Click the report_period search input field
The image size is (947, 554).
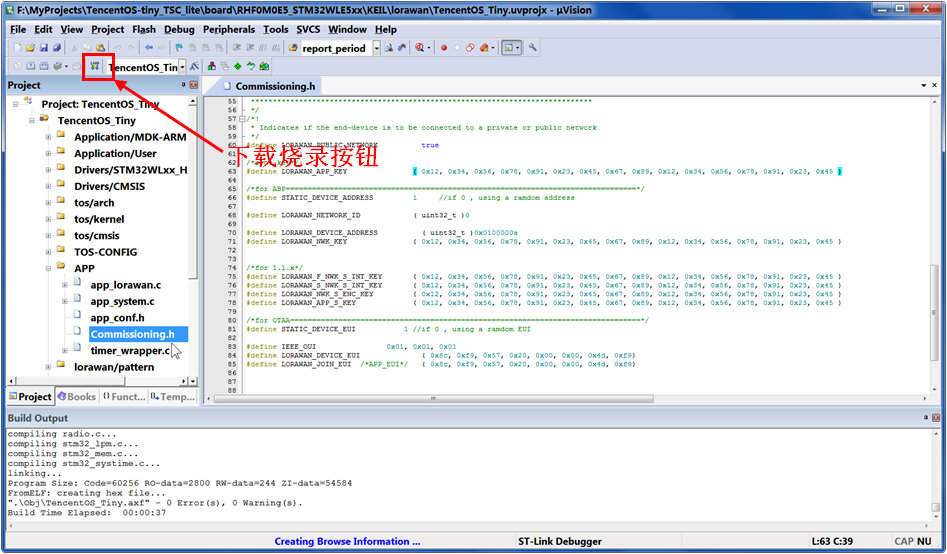pos(336,48)
